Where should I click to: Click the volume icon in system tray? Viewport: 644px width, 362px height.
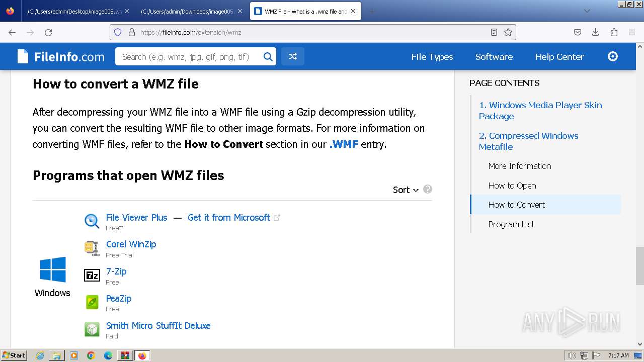[572, 355]
